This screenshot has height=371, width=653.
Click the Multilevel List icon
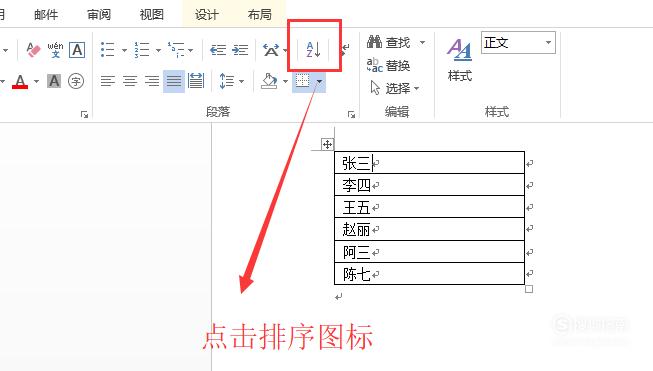(x=176, y=50)
